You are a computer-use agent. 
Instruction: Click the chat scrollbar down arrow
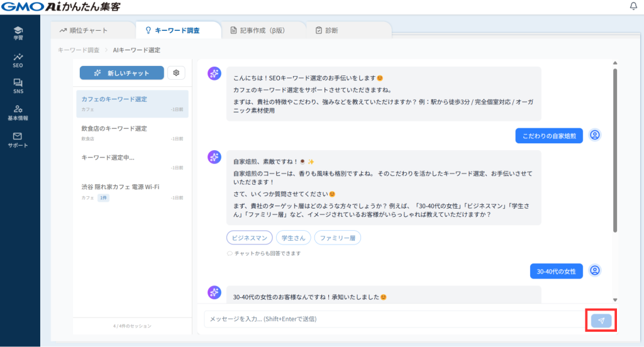615,300
